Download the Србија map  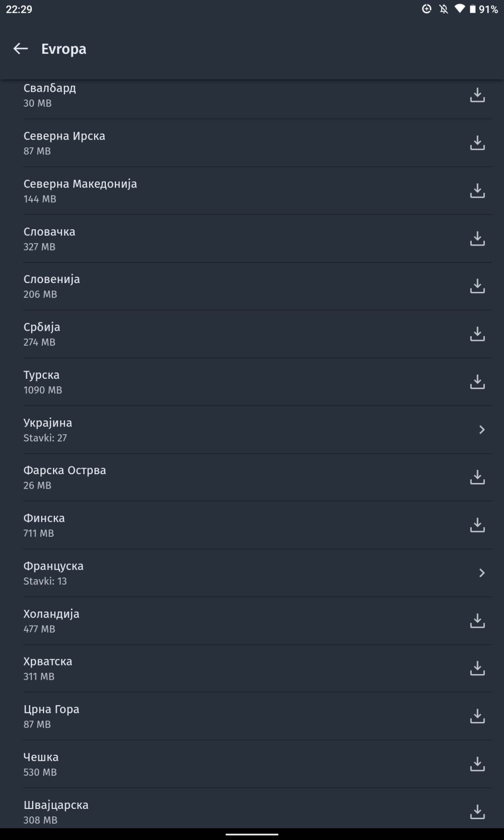pos(477,334)
